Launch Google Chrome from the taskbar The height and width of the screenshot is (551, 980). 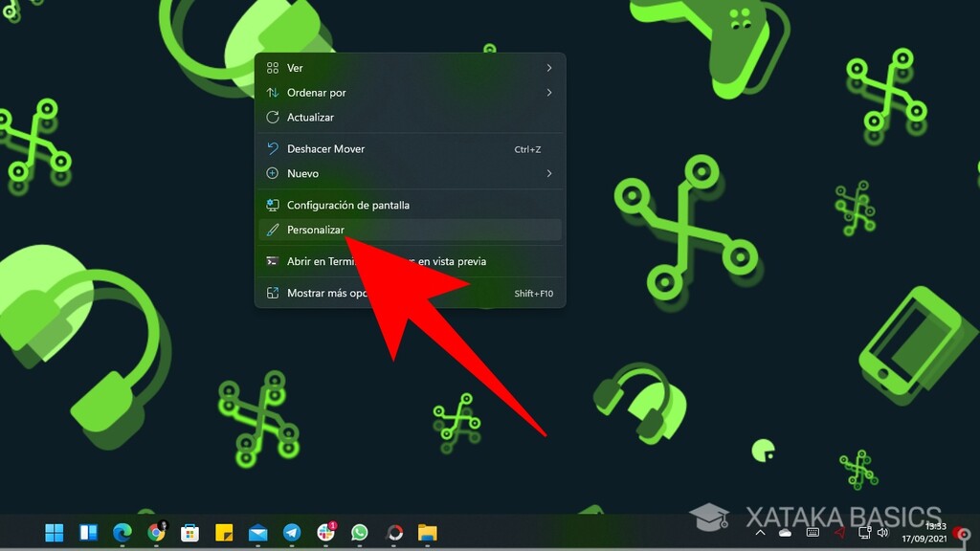coord(156,532)
